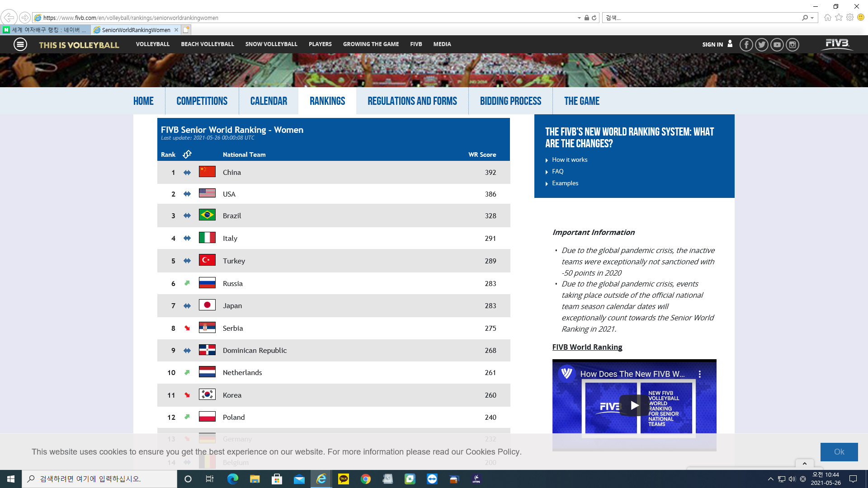Open FIVB YouTube channel icon
This screenshot has height=488, width=868.
pos(777,45)
